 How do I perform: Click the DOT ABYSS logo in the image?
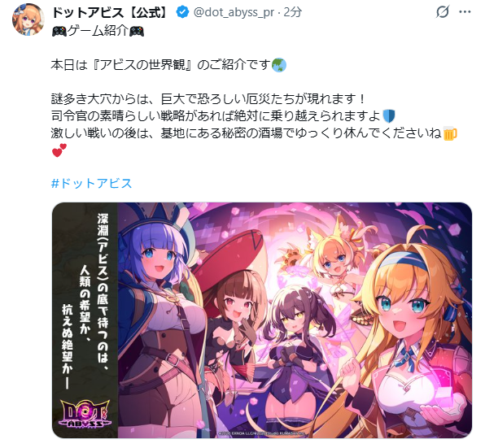coord(85,414)
